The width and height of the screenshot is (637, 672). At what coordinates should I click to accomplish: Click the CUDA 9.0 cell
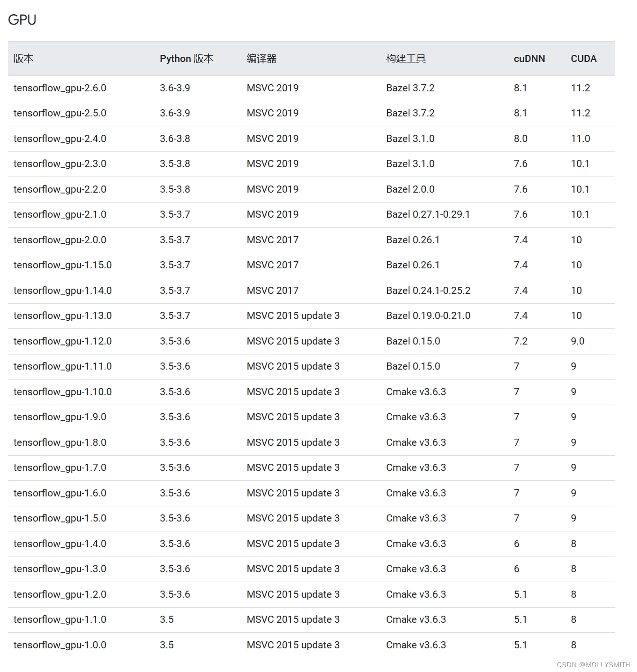tap(577, 341)
